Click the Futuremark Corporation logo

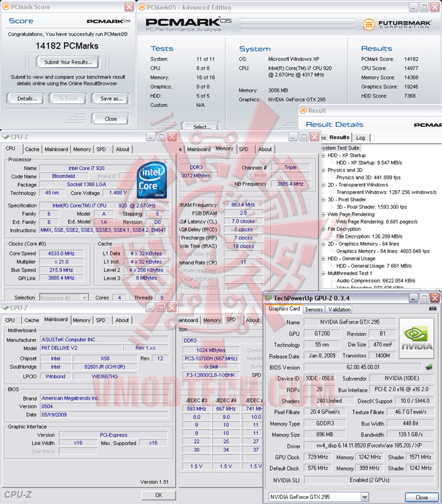pyautogui.click(x=397, y=24)
